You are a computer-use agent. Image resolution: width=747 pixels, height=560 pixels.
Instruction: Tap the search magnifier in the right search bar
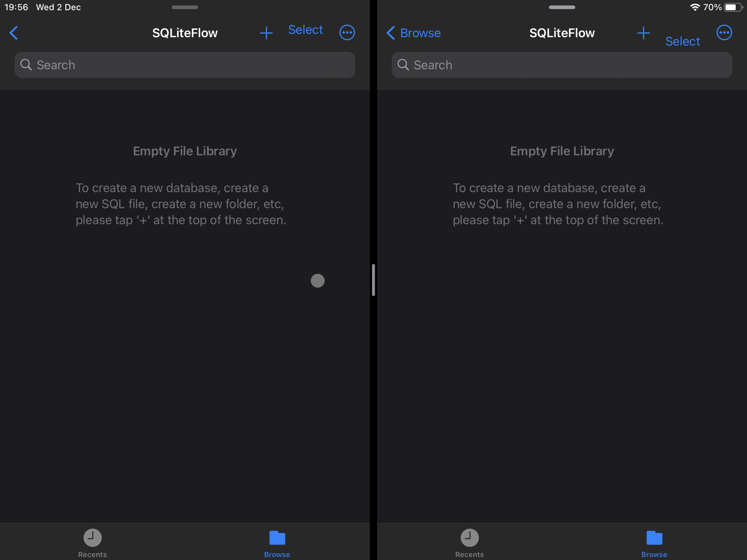click(403, 65)
